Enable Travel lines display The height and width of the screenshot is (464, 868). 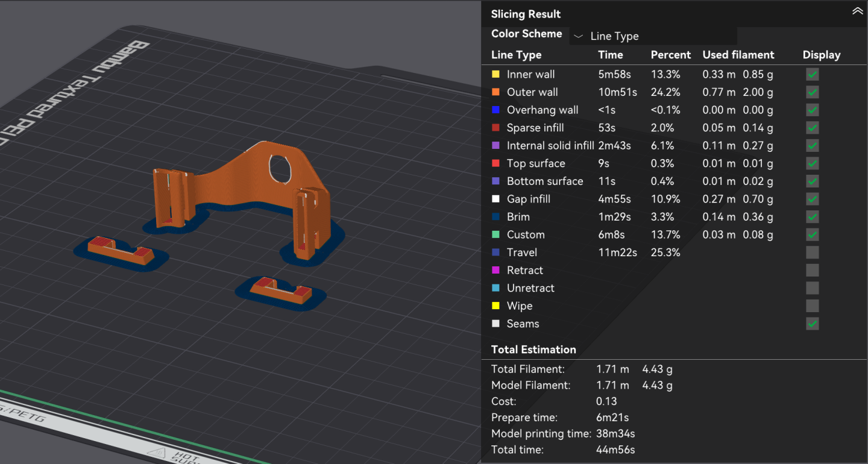(x=813, y=252)
